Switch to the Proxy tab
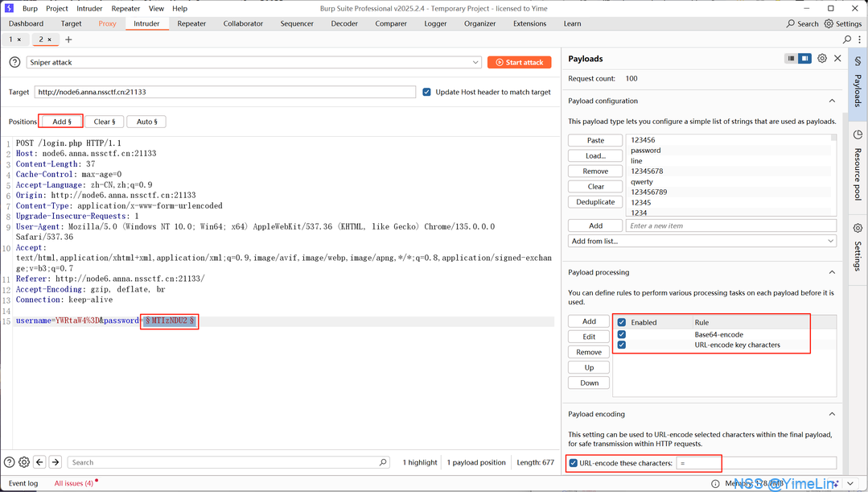This screenshot has width=868, height=492. (107, 24)
